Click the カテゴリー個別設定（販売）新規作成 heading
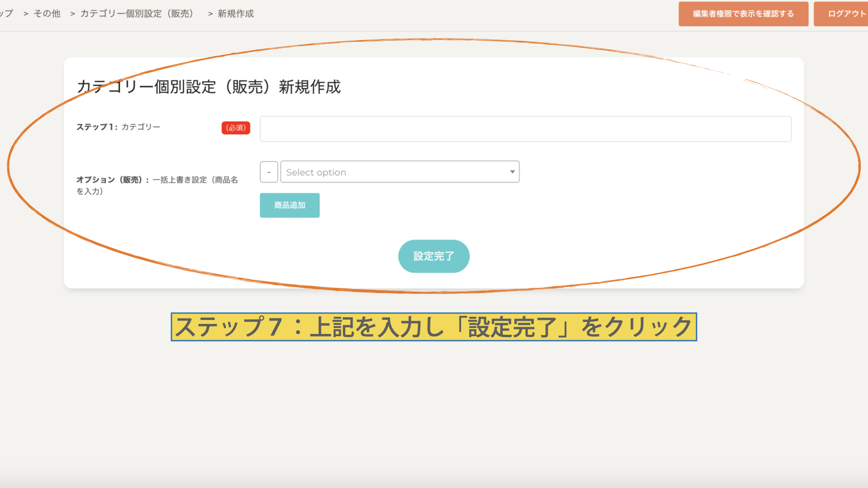Screen dimensions: 868x488 pyautogui.click(x=208, y=87)
